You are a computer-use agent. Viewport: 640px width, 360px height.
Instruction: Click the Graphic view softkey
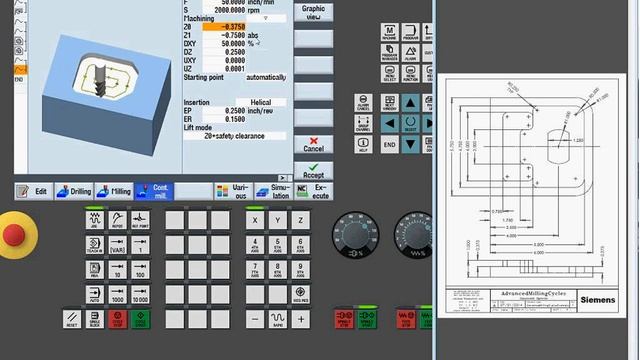pos(313,13)
